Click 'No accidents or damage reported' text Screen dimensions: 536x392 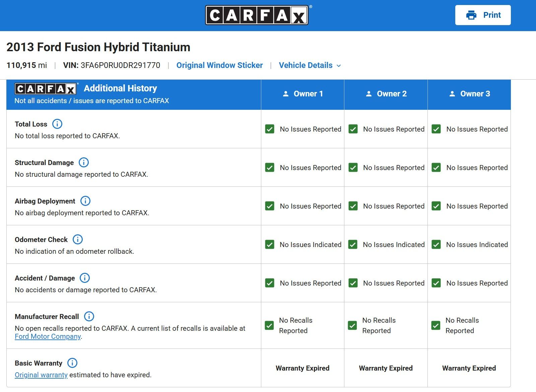coord(86,290)
